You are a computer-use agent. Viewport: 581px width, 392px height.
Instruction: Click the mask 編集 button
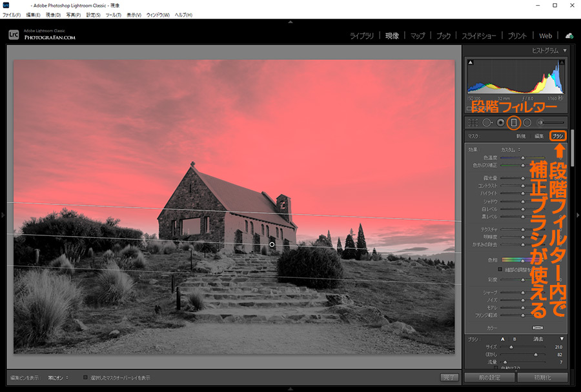[539, 136]
